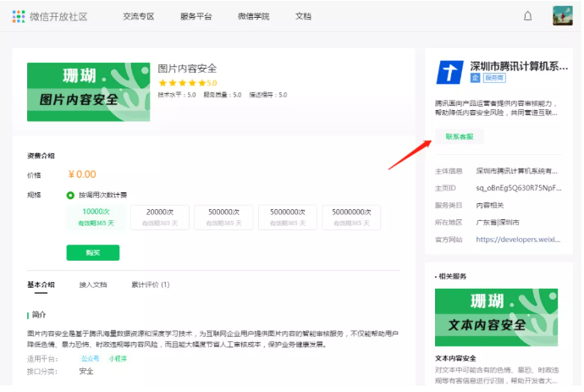
Task: Click the 相关服务 section heading
Action: [452, 276]
